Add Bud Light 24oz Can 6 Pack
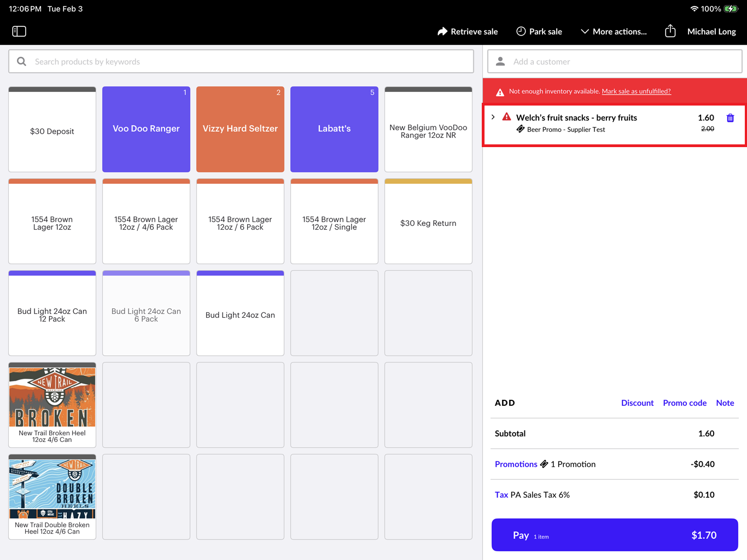747x560 pixels. pyautogui.click(x=146, y=313)
